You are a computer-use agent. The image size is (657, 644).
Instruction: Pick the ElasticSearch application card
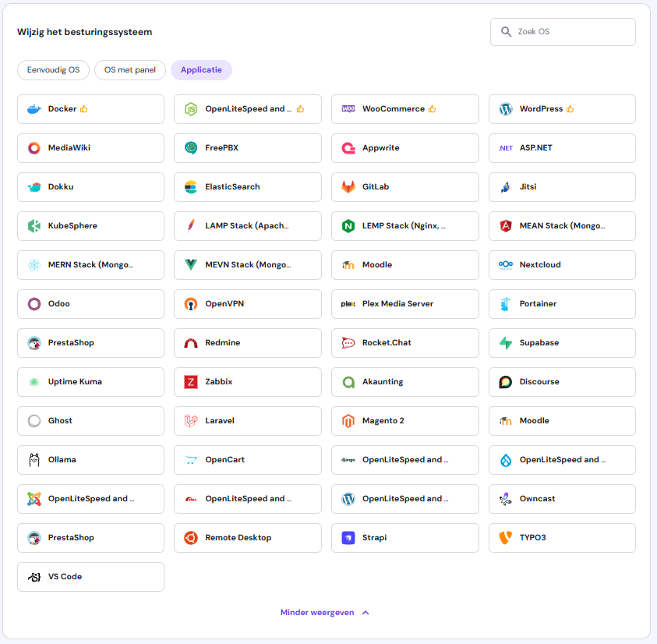[x=248, y=187]
